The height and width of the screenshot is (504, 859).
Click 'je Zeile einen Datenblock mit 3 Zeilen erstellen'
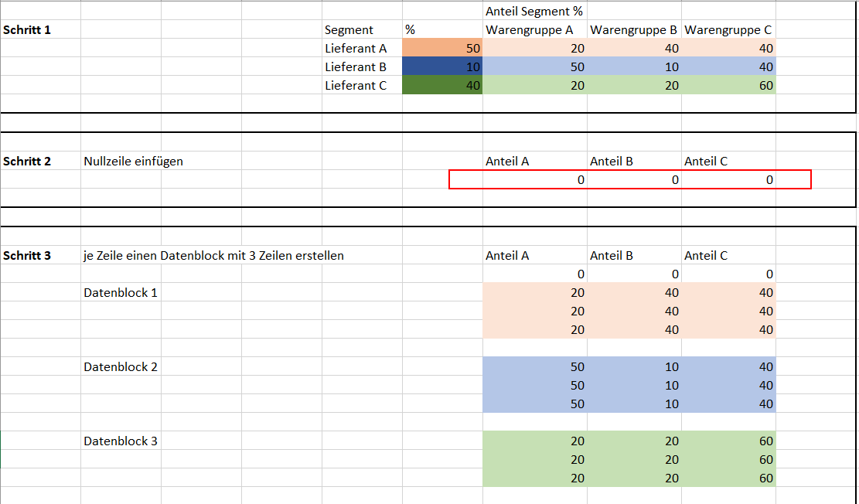click(213, 255)
